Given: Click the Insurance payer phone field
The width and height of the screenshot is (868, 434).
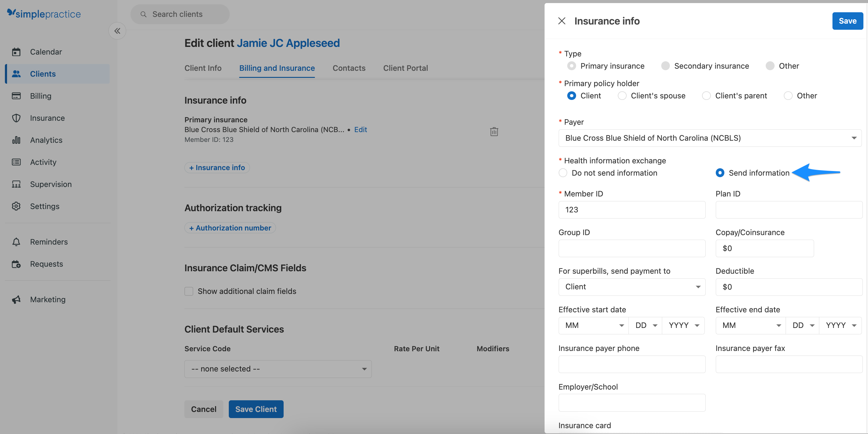Looking at the screenshot, I should (x=632, y=364).
